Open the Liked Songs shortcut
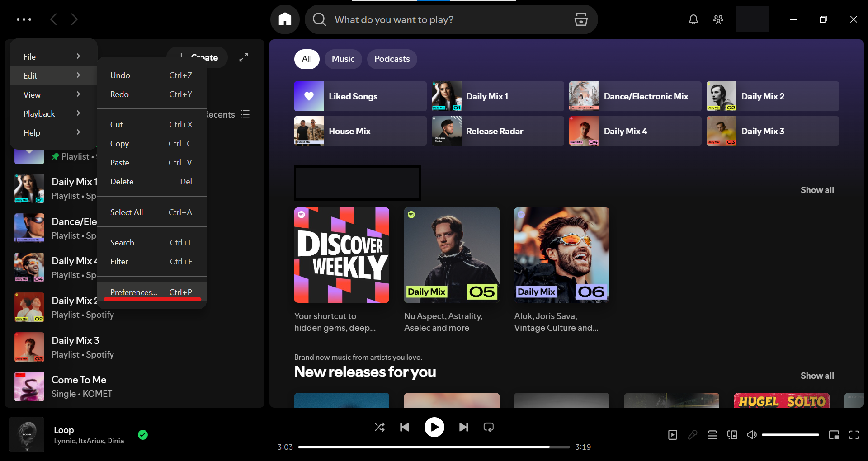868x461 pixels. pyautogui.click(x=360, y=96)
